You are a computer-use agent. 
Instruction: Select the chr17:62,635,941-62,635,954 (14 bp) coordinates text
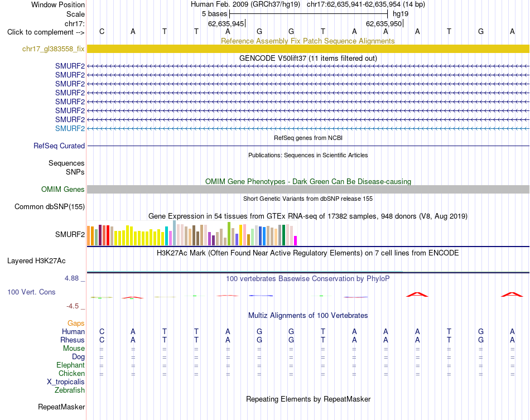click(366, 4)
